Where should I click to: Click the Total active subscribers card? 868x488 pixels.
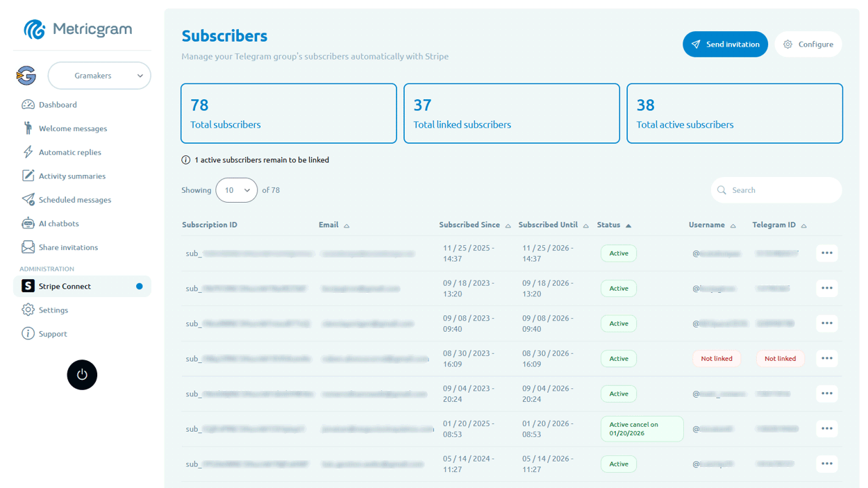(735, 114)
